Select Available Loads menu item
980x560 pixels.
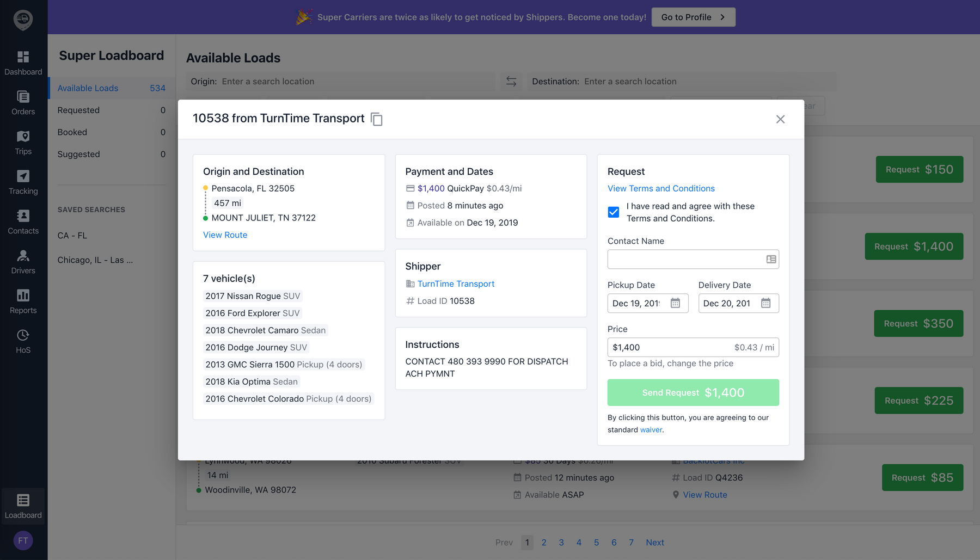(111, 88)
